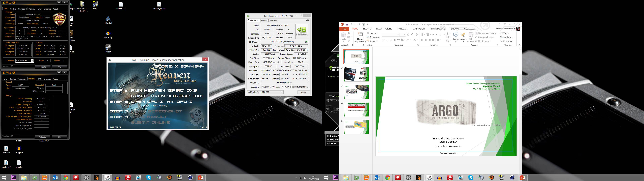Click Validate in the top CPU-Z window
The image size is (644, 181).
point(43,67)
